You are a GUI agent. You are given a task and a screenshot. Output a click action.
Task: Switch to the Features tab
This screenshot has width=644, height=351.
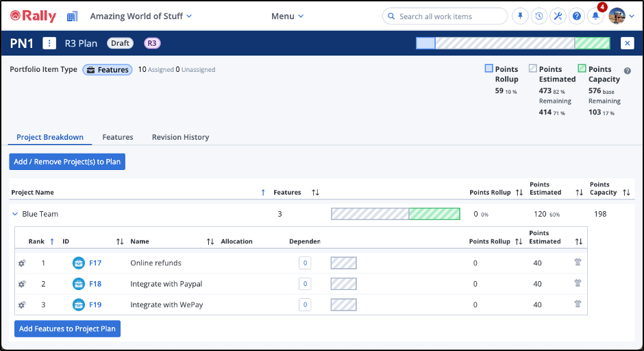pos(118,137)
